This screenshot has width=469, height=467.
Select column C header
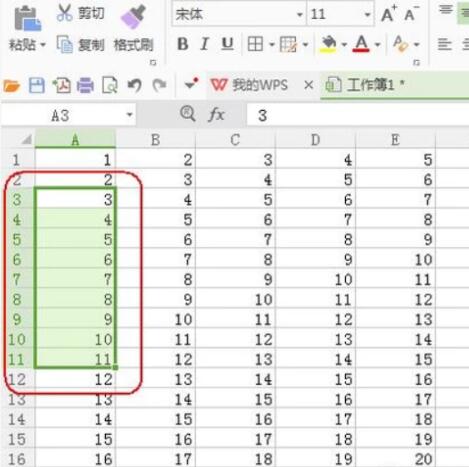coord(235,140)
